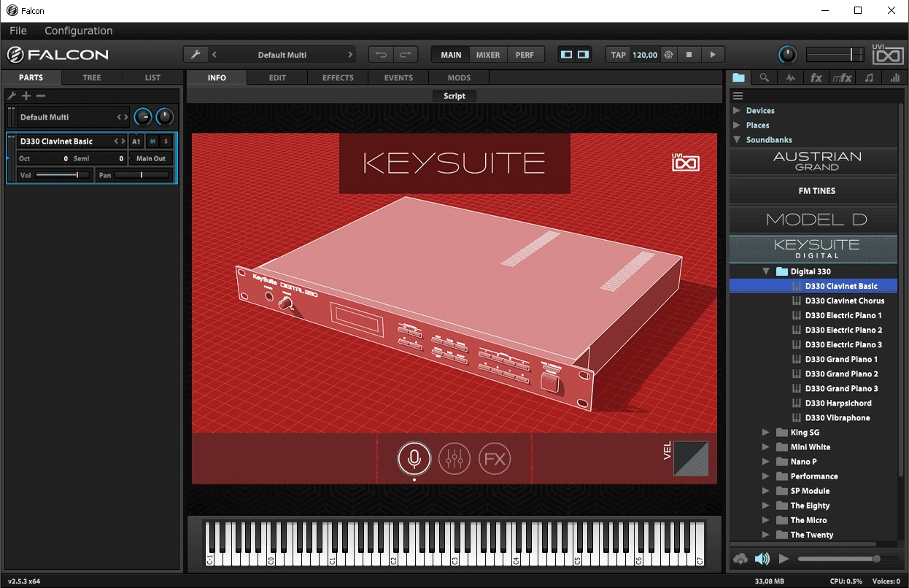Expand the Performance folder
The height and width of the screenshot is (588, 909).
click(x=766, y=476)
